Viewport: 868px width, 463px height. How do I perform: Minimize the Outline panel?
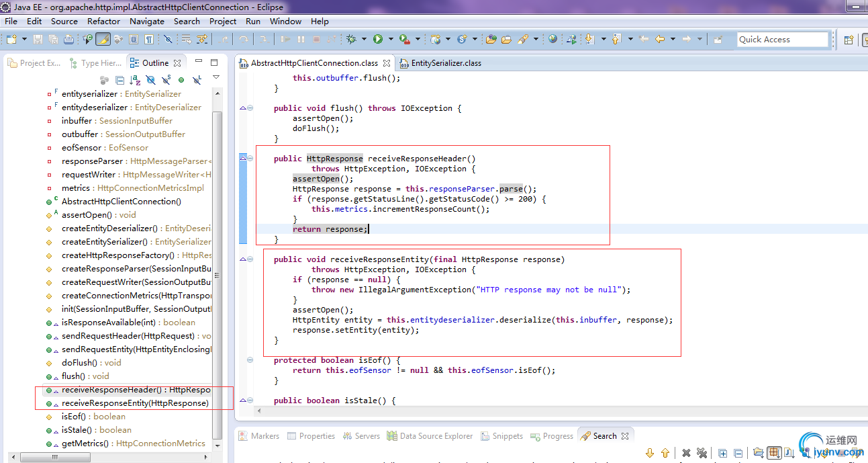click(x=199, y=62)
